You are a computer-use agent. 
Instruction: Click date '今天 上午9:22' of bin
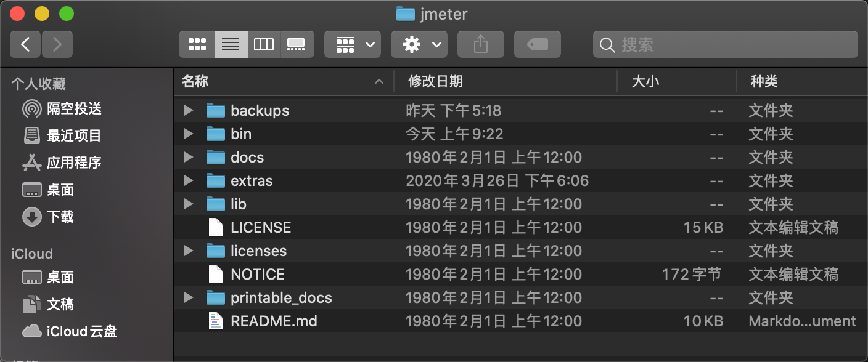click(454, 134)
